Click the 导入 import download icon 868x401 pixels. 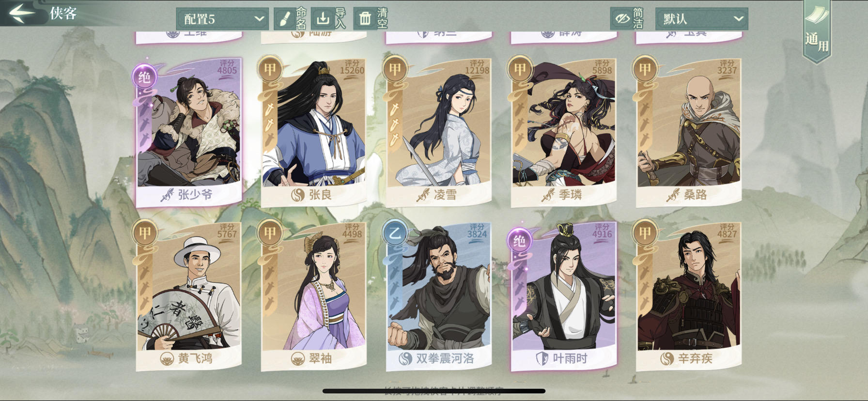coord(323,19)
